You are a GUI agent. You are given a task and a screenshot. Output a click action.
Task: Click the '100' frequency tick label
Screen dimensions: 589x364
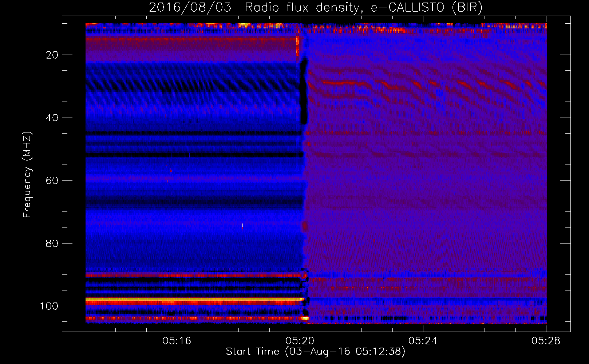click(49, 306)
